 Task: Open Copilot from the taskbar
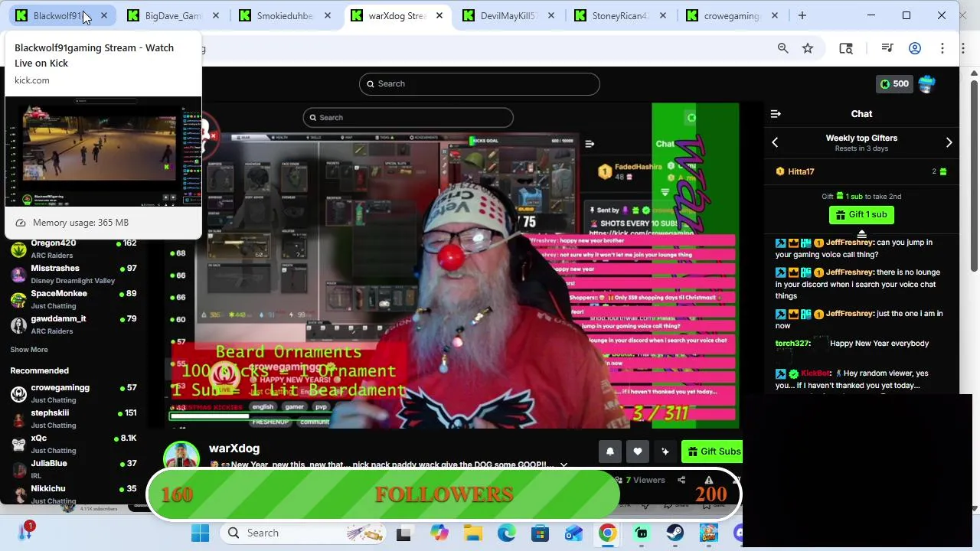[x=439, y=533]
